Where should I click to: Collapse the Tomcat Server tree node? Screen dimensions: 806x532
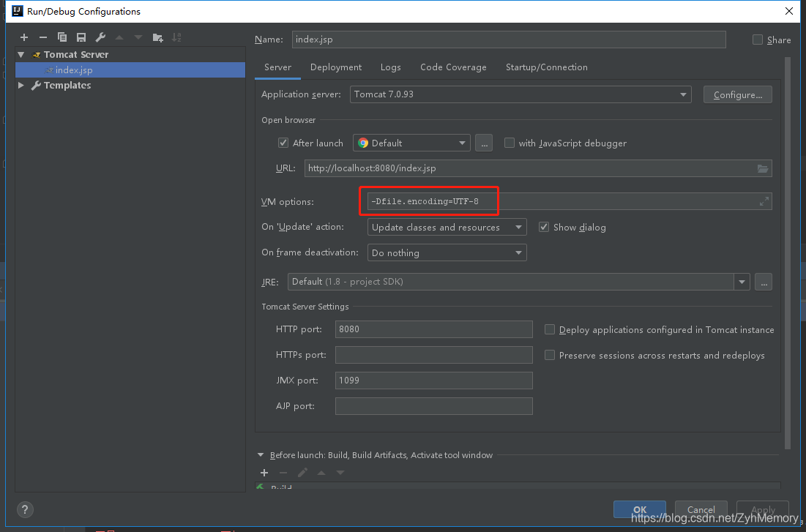pyautogui.click(x=21, y=54)
